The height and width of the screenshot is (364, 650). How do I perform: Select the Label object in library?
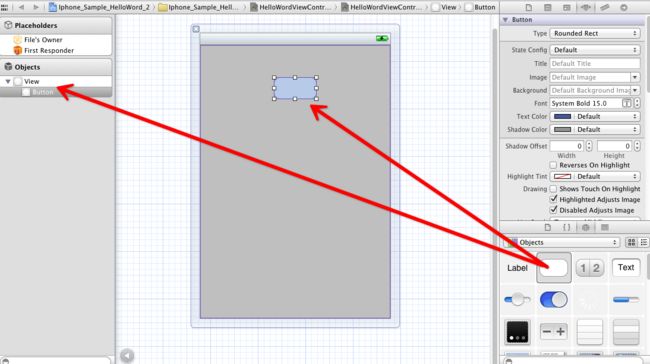coord(517,268)
